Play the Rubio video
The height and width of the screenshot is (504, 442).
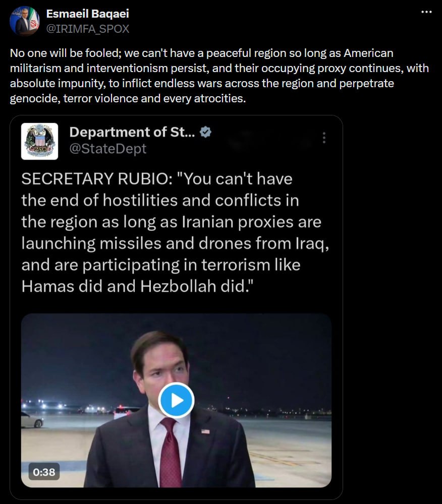click(176, 401)
